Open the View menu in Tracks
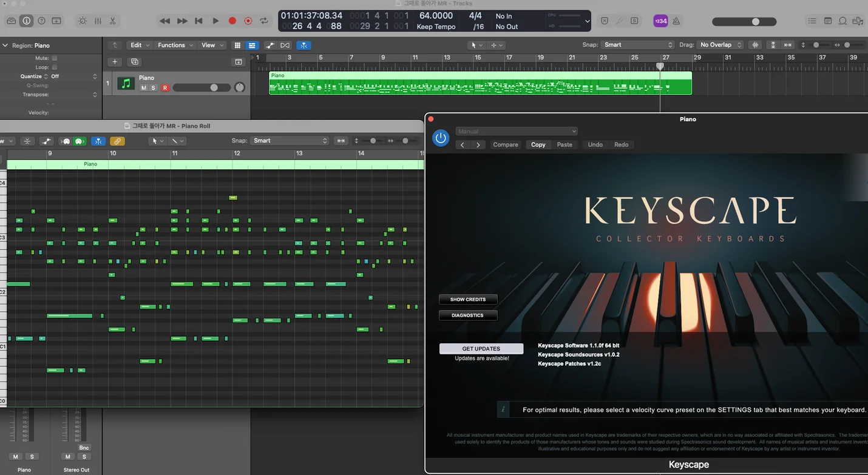The width and height of the screenshot is (868, 475). pyautogui.click(x=212, y=45)
